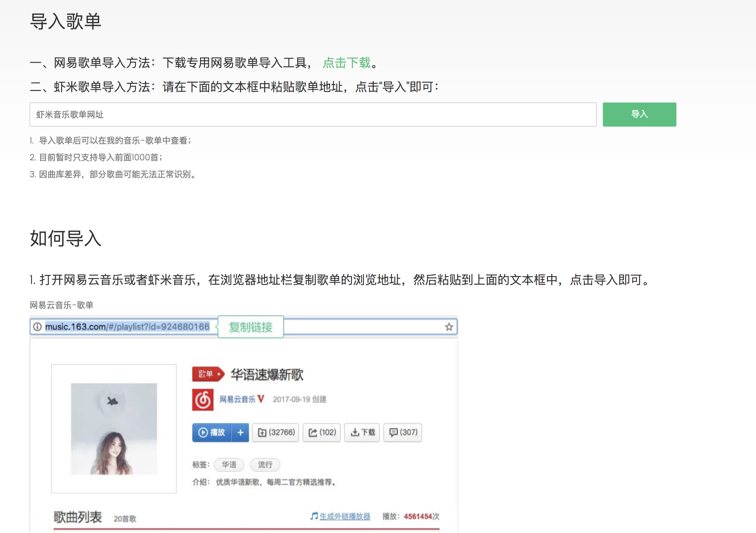The height and width of the screenshot is (533, 756).
Task: Click the plus add-to-queue button
Action: click(x=240, y=432)
